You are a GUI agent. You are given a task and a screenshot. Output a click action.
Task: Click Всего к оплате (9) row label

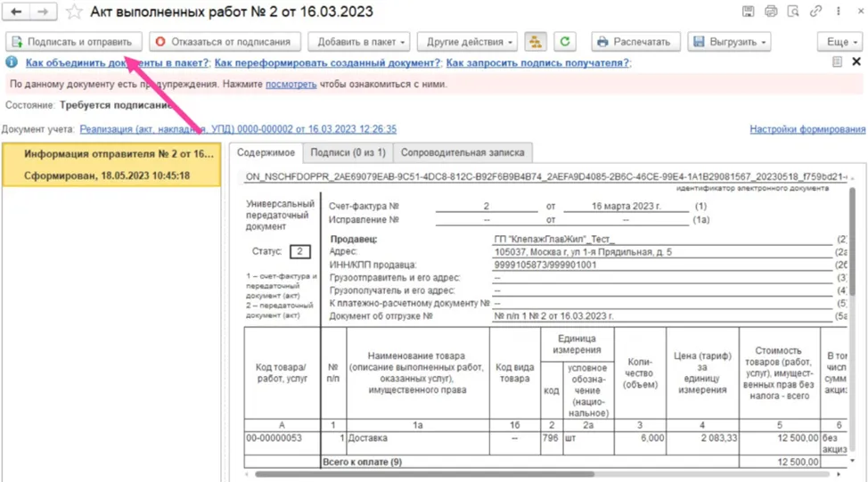pos(363,462)
